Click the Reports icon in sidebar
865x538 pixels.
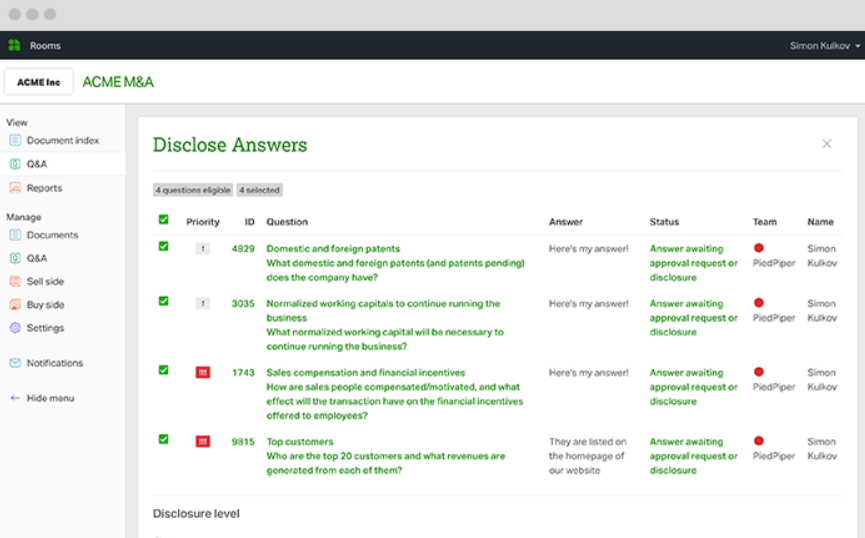[x=15, y=188]
